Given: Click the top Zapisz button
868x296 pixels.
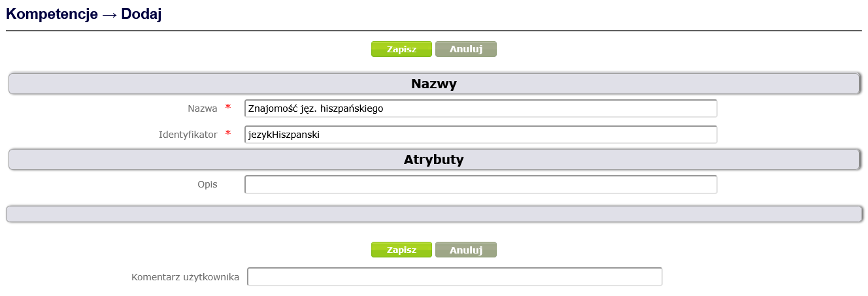Looking at the screenshot, I should click(x=401, y=49).
